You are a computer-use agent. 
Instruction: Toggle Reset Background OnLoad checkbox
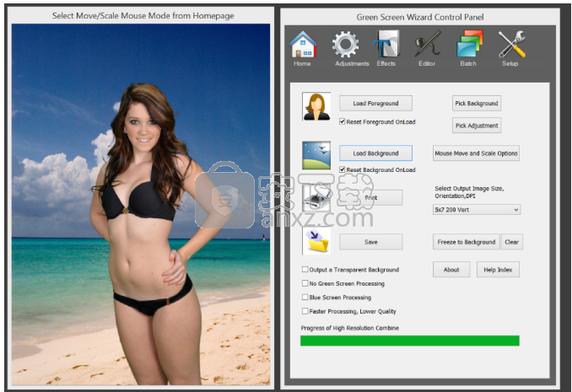343,169
